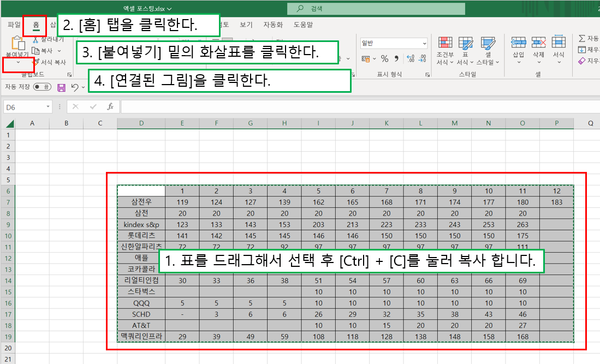Screen dimensions: 600x364
Task: Open the Number Format (표시 형식) dialog launcher
Action: coord(427,75)
